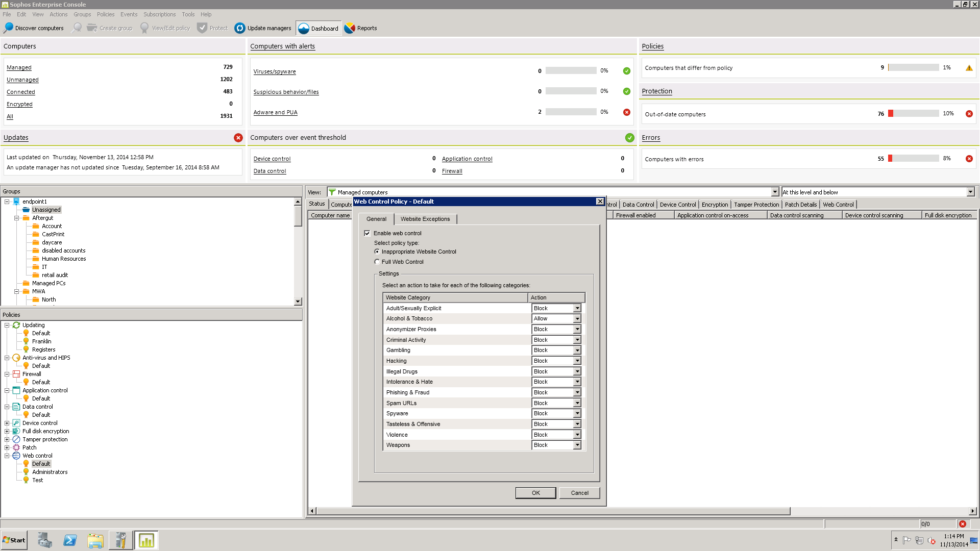The width and height of the screenshot is (980, 551).
Task: Click the Viruses/spyware green check icon
Action: tap(627, 71)
